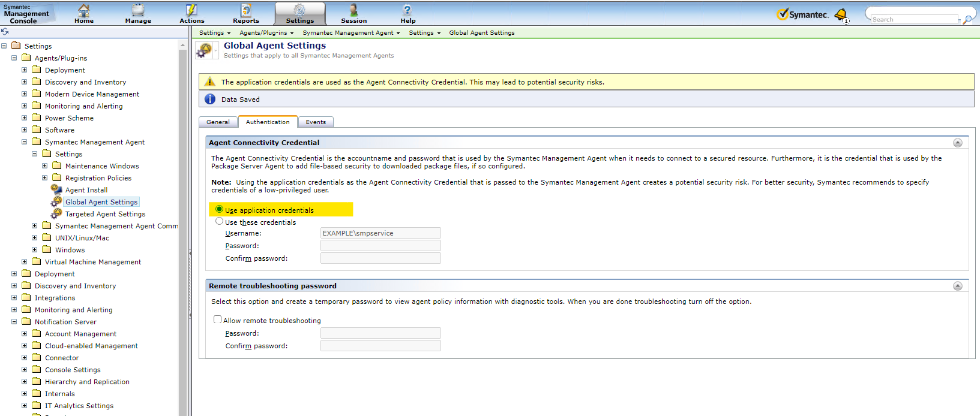Switch to the Events tab
This screenshot has height=416, width=980.
[316, 122]
